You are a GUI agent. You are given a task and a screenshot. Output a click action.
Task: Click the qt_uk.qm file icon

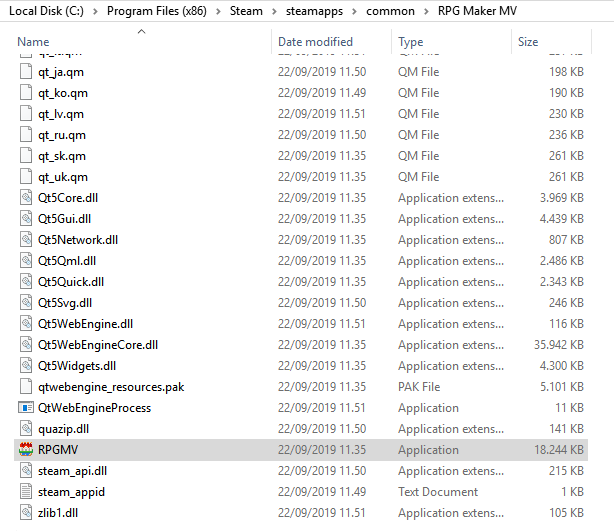[26, 177]
